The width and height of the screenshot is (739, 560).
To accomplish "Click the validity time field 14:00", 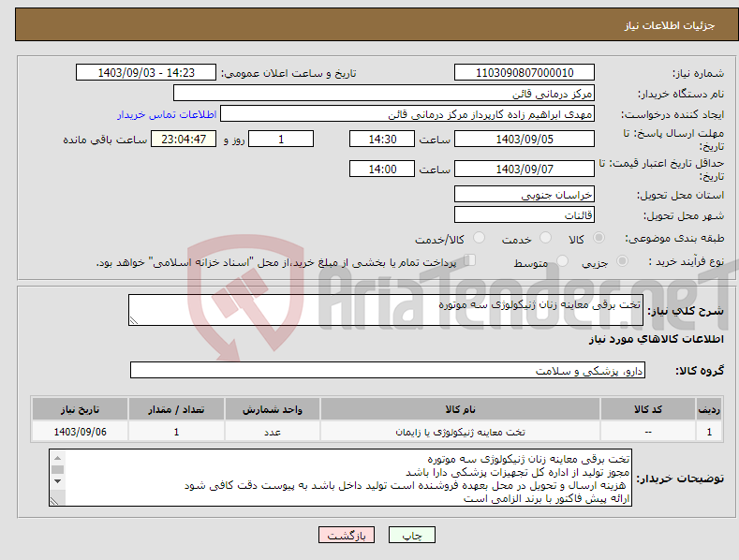I will tap(382, 169).
